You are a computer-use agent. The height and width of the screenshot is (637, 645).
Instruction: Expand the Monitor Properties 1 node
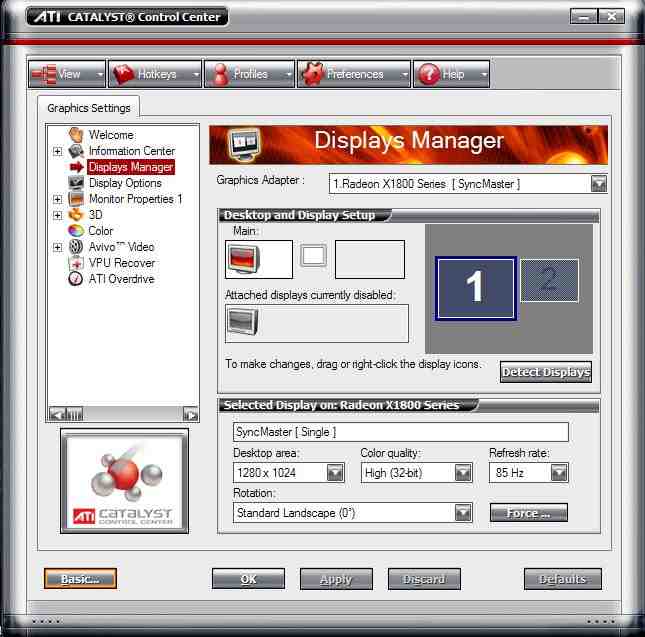click(58, 199)
